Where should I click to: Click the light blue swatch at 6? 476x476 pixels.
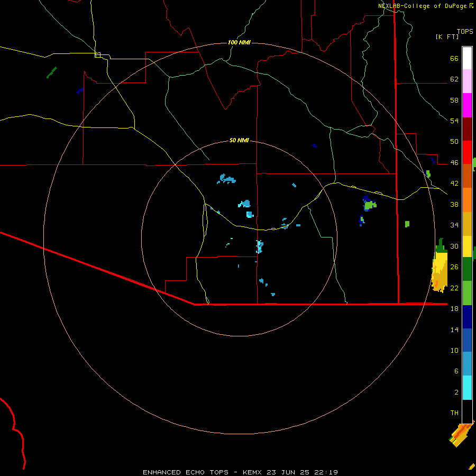point(467,364)
